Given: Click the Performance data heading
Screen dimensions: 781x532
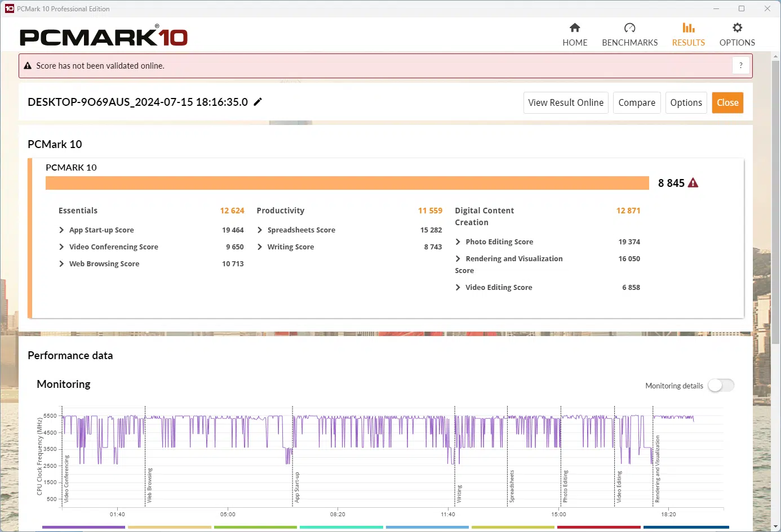Looking at the screenshot, I should [x=70, y=355].
